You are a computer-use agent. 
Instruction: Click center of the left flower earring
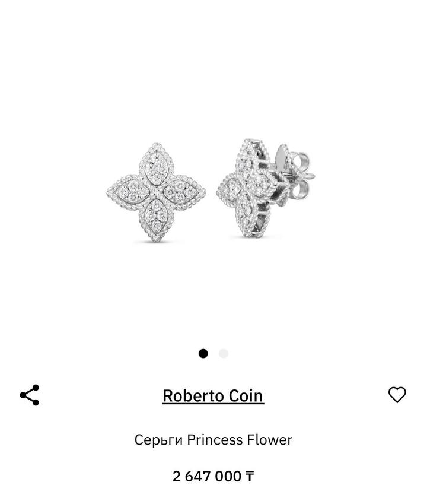157,192
